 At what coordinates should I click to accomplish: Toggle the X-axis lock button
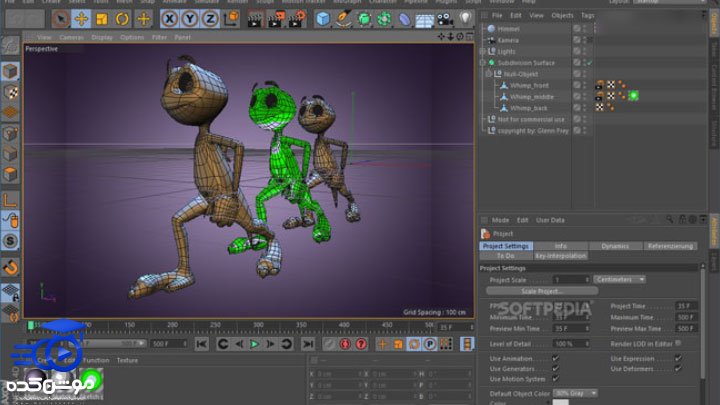tap(171, 19)
